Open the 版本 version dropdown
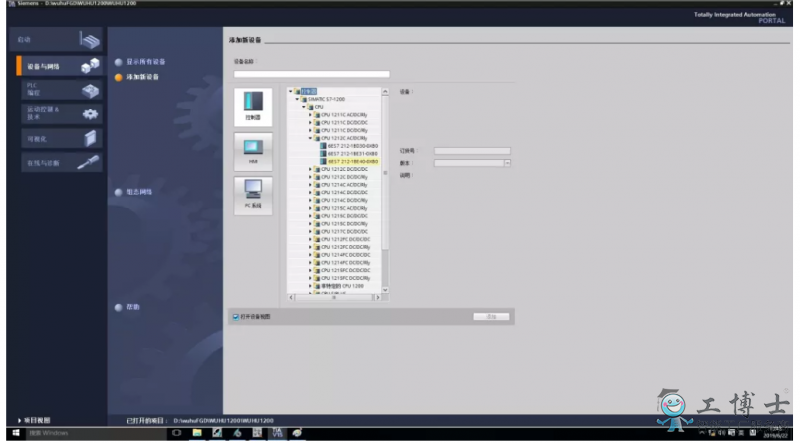This screenshot has height=443, width=800. pos(507,163)
